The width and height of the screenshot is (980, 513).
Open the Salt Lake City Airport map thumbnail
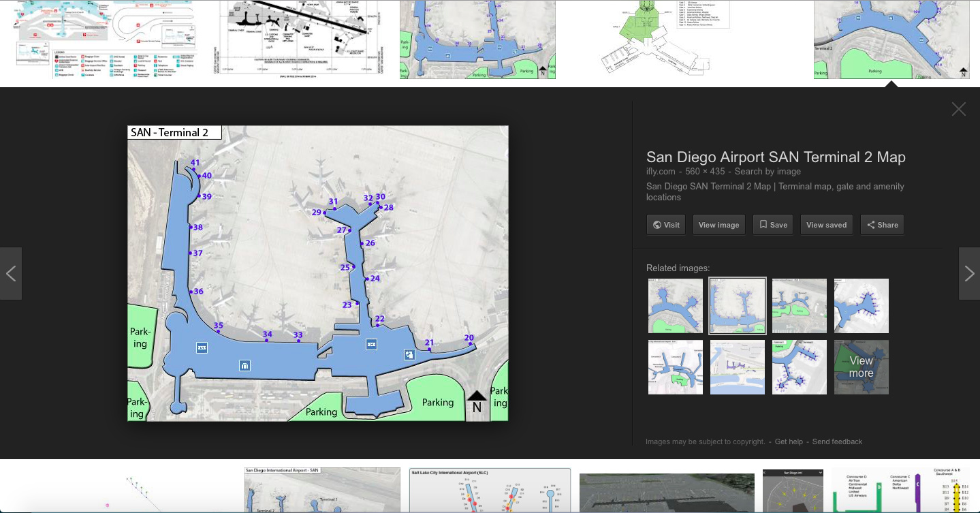[x=490, y=491]
